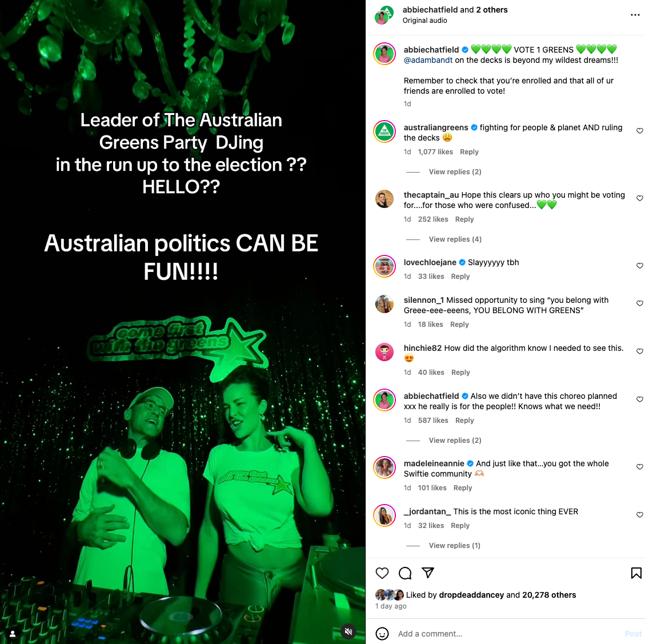Show tagged people icon on video
Viewport: 645px width, 644px height.
[13, 633]
